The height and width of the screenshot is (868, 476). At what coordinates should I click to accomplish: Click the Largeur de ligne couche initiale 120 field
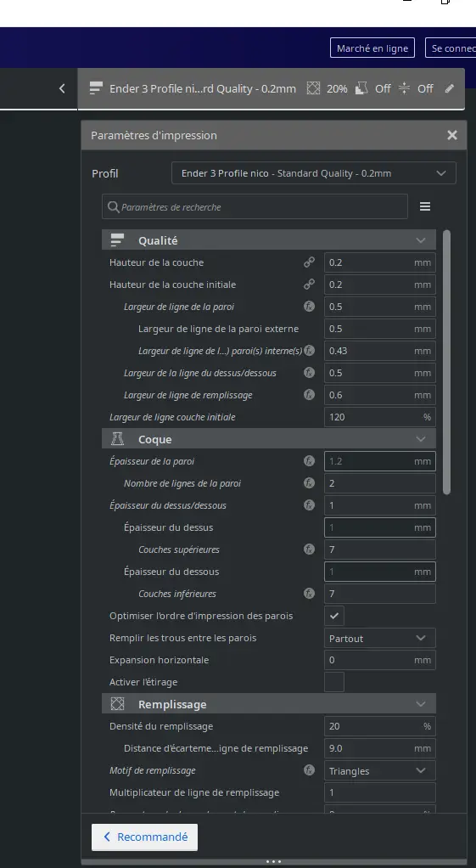tap(380, 417)
